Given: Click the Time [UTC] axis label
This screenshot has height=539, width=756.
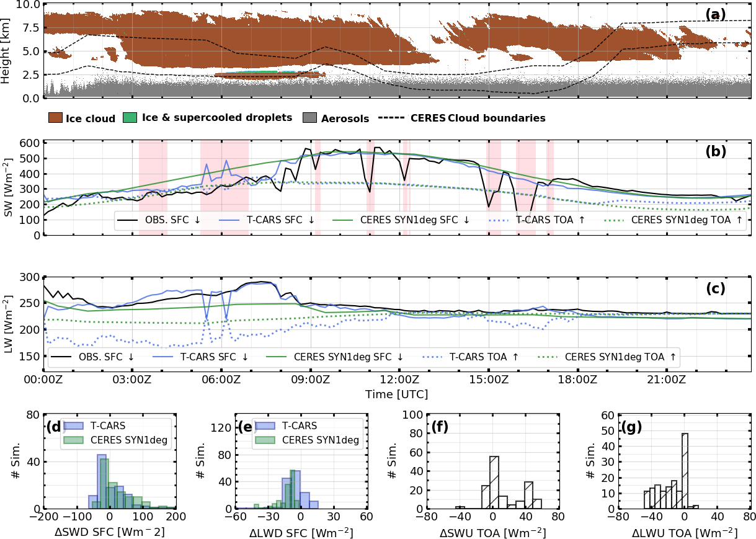Looking at the screenshot, I should click(397, 394).
